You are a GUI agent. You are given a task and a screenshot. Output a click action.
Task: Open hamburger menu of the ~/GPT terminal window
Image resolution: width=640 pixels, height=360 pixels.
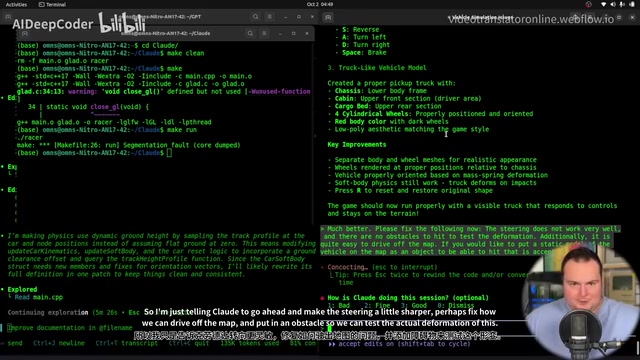(x=269, y=17)
